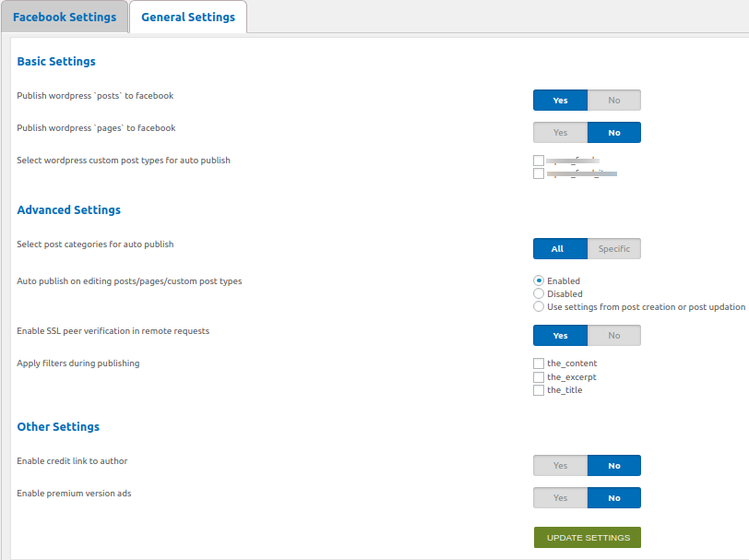Choose No for publishing pages to Facebook

pos(614,133)
